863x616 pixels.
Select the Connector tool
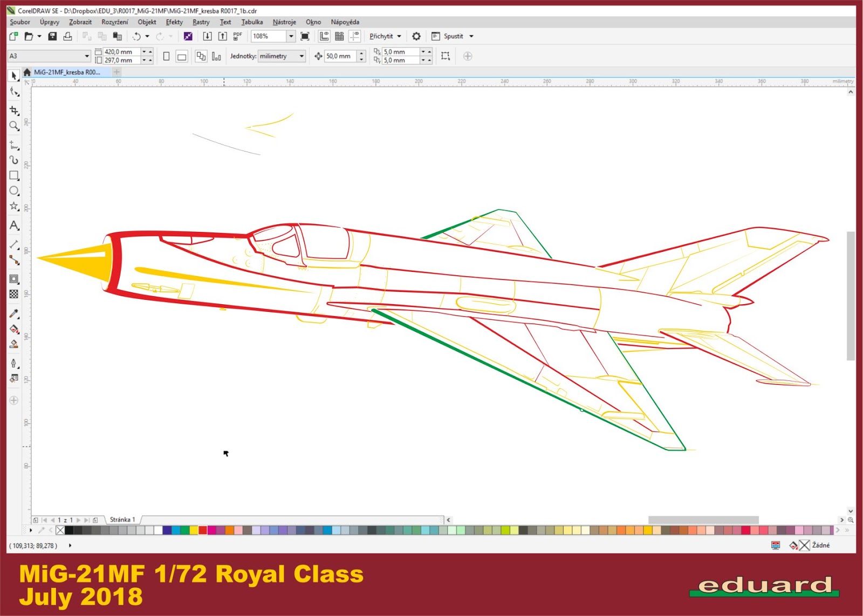14,261
